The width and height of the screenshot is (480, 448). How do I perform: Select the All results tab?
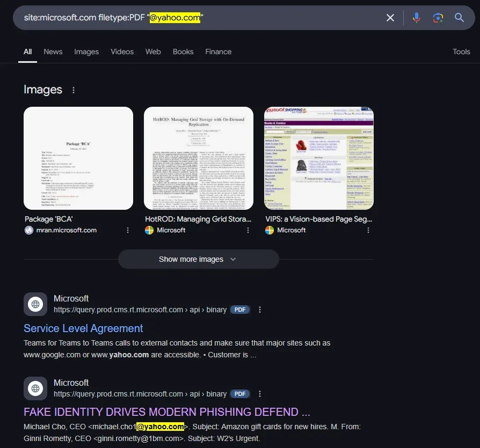click(27, 52)
